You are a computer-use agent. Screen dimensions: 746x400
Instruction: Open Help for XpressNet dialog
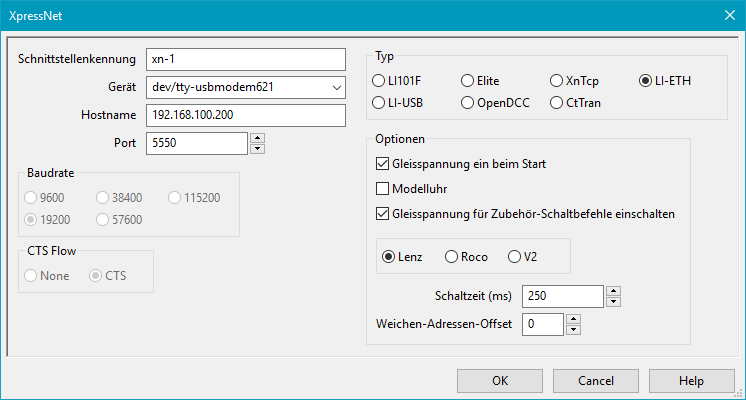(691, 381)
